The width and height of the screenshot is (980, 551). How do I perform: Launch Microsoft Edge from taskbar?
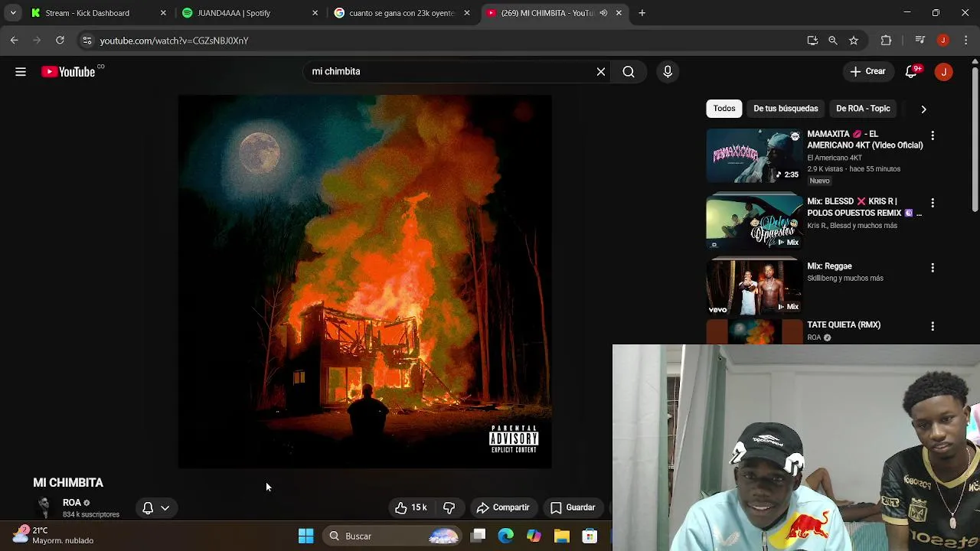point(506,536)
